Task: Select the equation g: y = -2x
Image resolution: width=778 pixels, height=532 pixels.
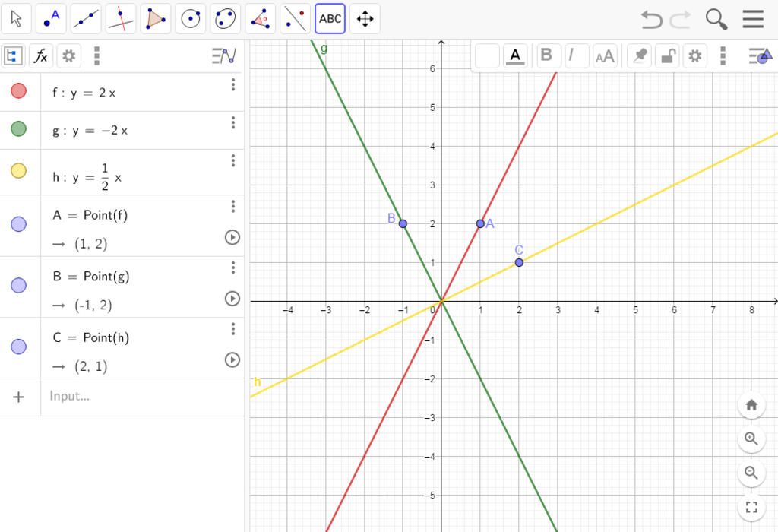Action: (90, 131)
